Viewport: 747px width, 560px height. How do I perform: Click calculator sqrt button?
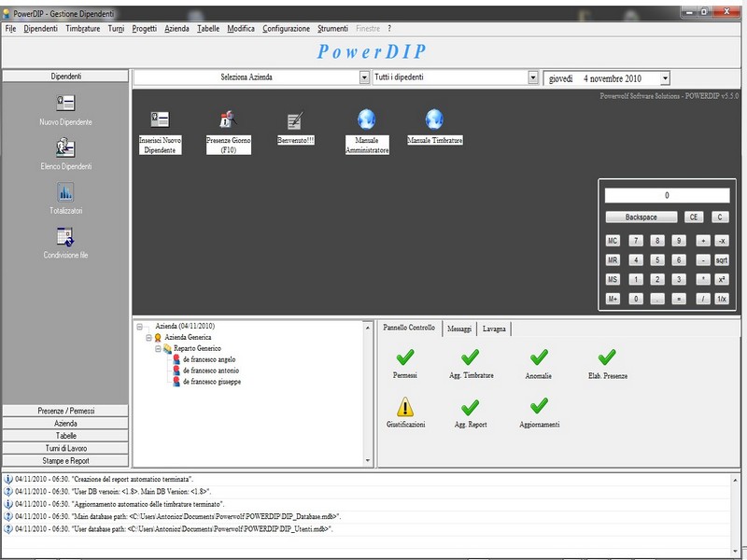(x=721, y=260)
